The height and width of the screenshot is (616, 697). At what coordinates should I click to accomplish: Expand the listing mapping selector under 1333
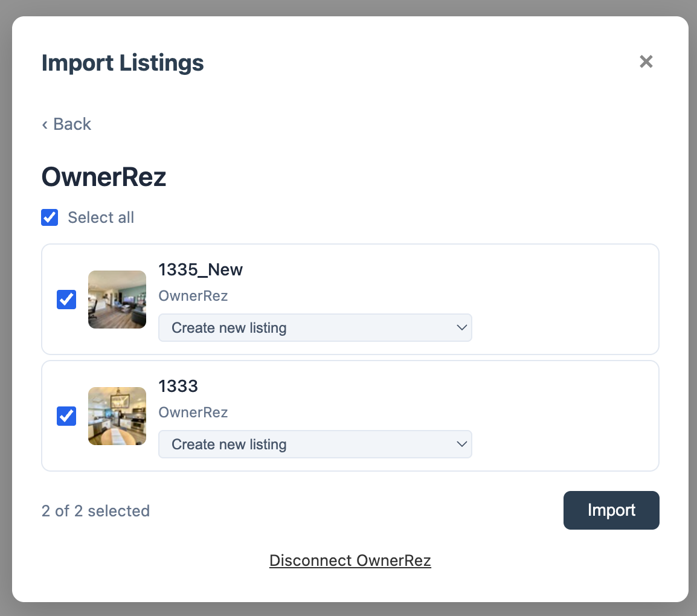[315, 444]
